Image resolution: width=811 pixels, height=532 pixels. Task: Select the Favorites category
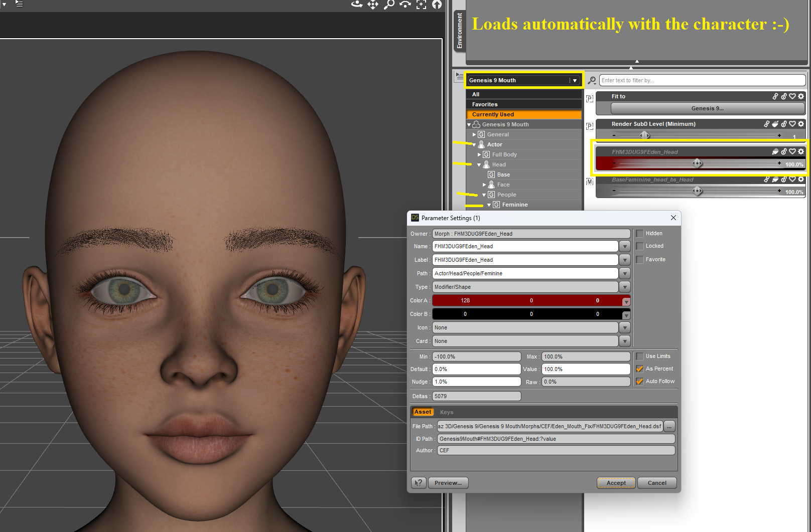[x=485, y=104]
